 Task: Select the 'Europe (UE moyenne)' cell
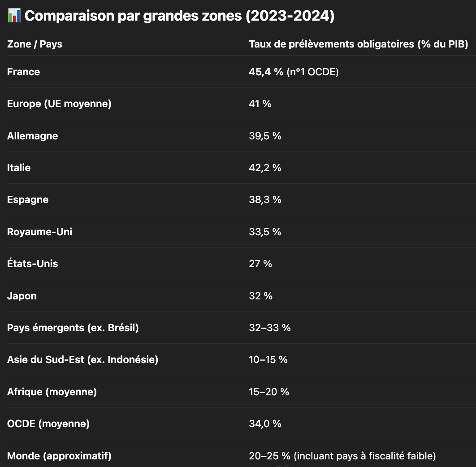(x=59, y=104)
